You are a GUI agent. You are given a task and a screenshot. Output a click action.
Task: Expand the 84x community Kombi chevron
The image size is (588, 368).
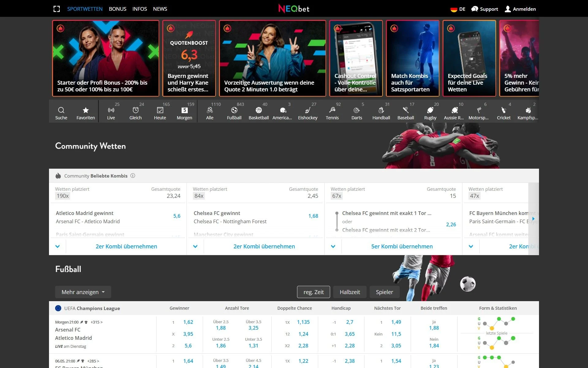click(195, 246)
